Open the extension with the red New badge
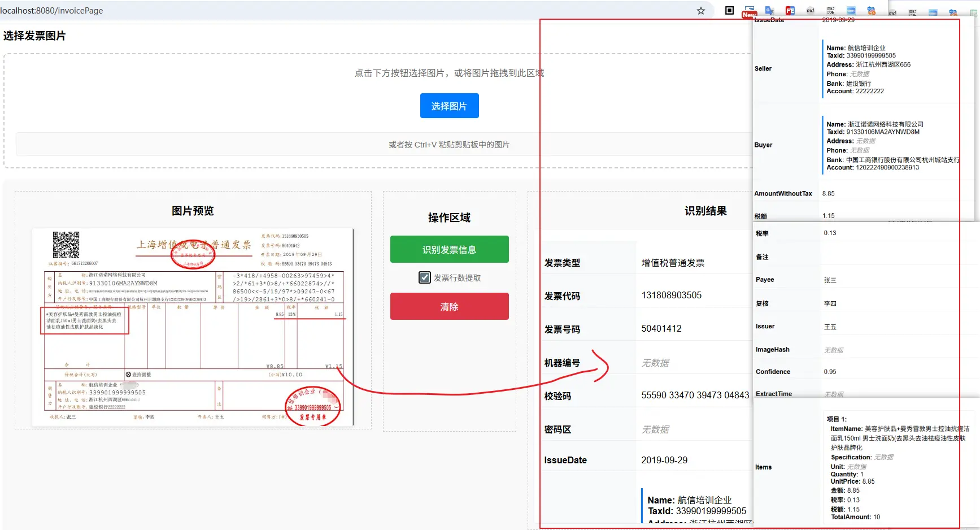Screen dimensions: 980x530 (750, 11)
